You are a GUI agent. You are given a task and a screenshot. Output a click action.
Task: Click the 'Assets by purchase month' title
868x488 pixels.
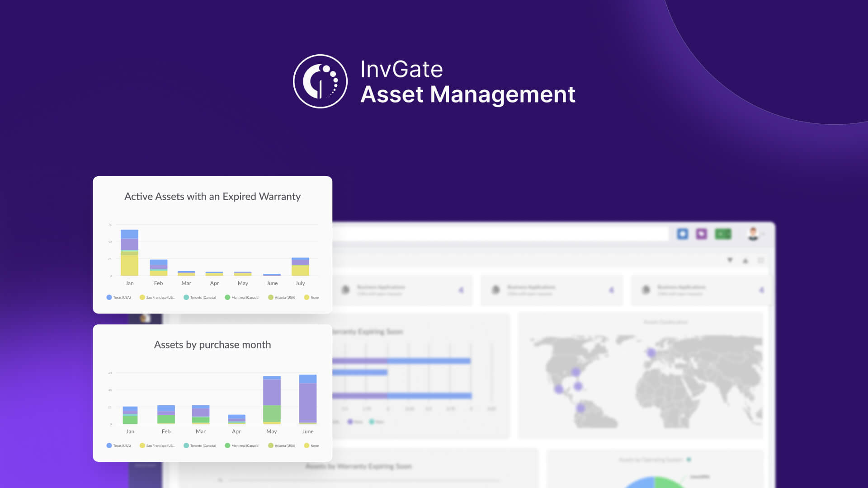pos(212,345)
